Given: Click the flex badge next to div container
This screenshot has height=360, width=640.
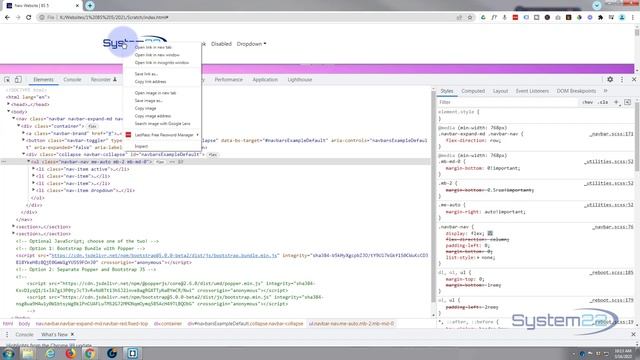Looking at the screenshot, I should [x=93, y=127].
